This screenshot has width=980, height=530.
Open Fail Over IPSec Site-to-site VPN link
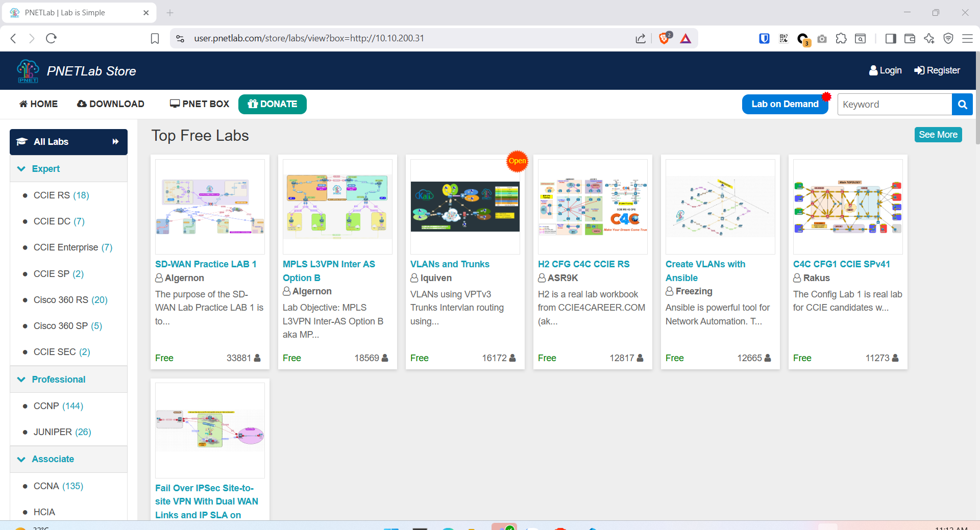(207, 501)
